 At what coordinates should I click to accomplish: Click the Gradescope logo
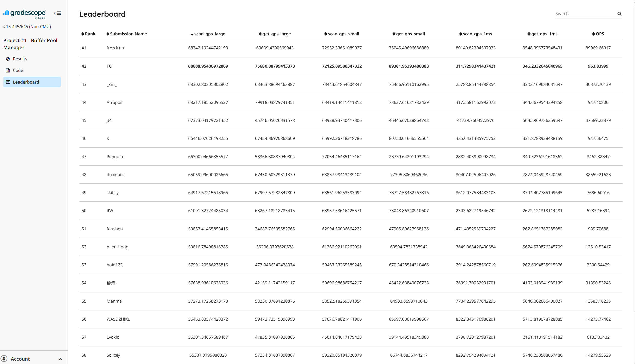click(x=24, y=14)
